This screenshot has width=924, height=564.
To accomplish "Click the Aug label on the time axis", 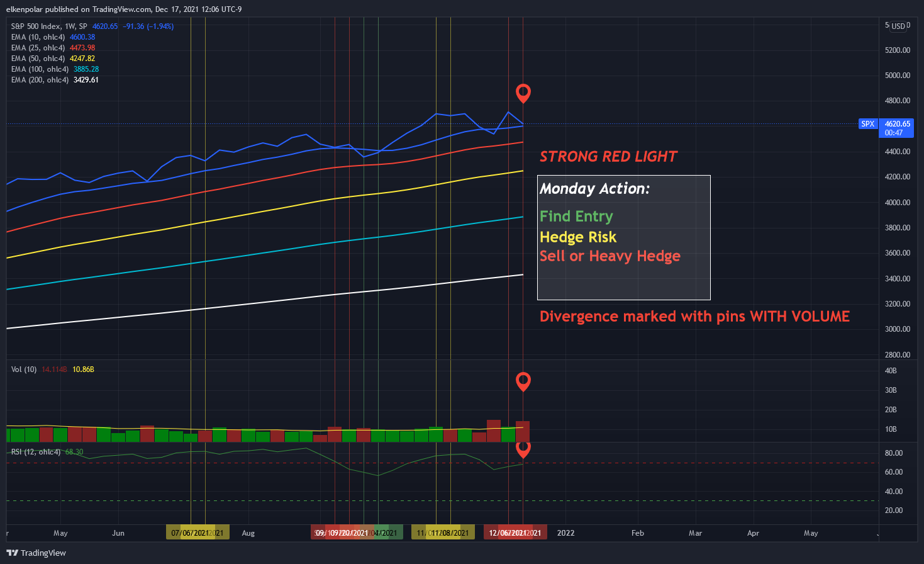I will click(x=248, y=533).
